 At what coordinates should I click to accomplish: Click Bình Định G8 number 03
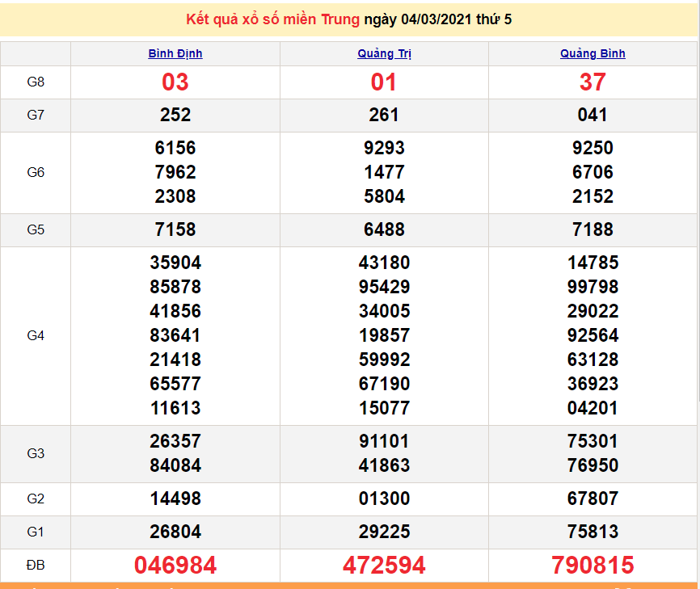[175, 82]
